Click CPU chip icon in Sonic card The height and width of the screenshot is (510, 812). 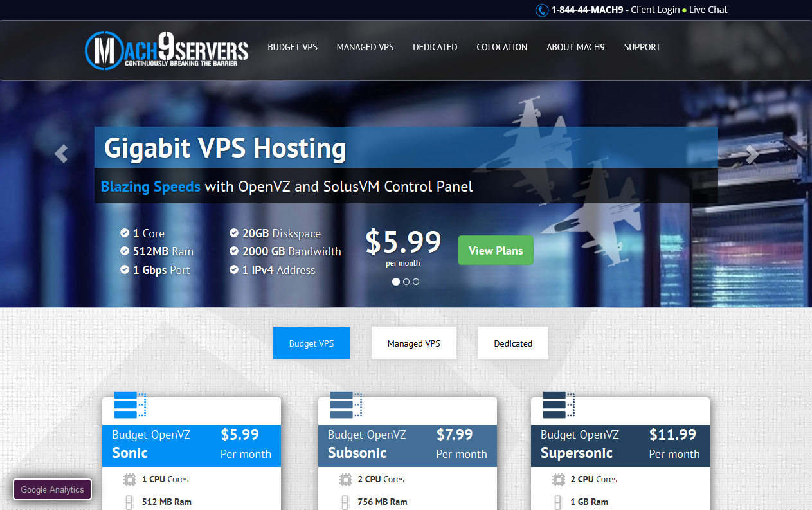click(130, 479)
